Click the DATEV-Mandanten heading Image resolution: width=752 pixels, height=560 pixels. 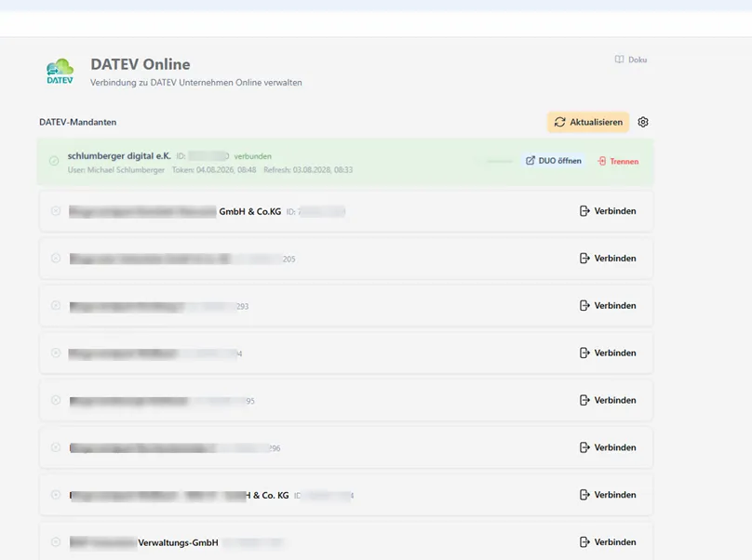tap(77, 122)
